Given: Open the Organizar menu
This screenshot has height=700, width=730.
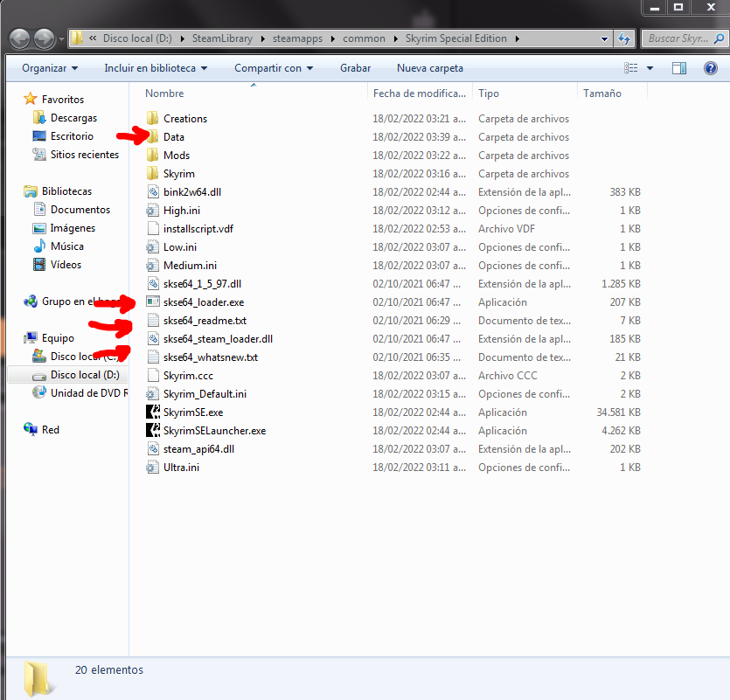Looking at the screenshot, I should coord(50,68).
